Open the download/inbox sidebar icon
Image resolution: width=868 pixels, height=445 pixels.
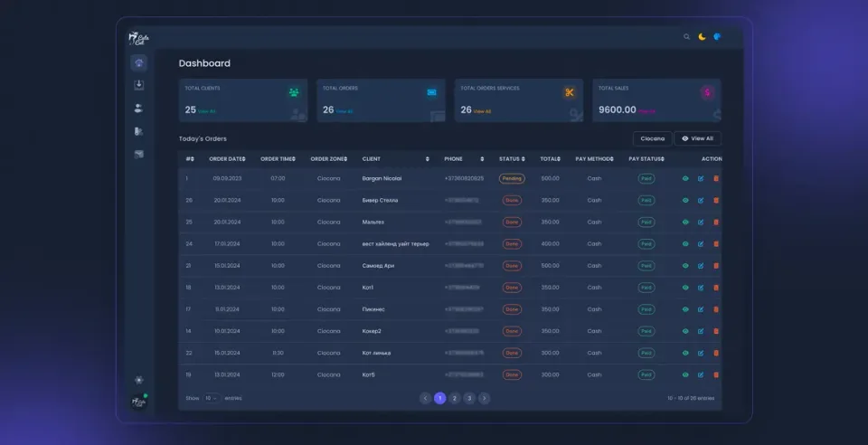coord(139,85)
